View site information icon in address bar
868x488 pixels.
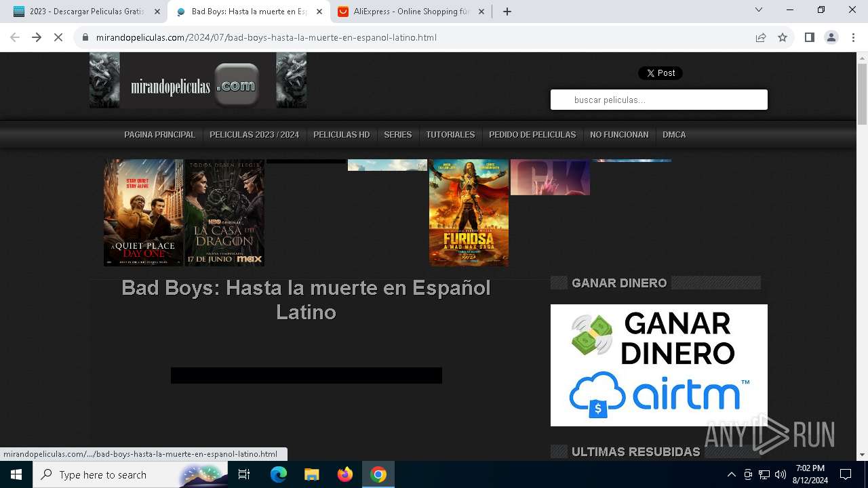pyautogui.click(x=85, y=37)
